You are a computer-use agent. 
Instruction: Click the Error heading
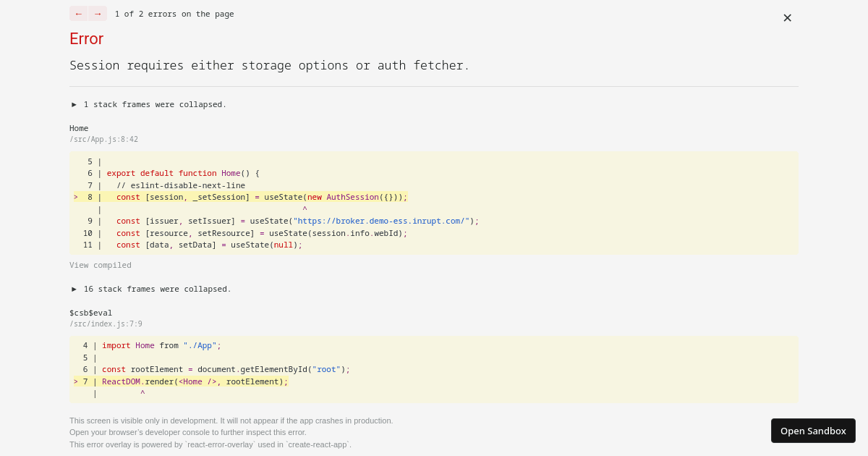click(x=86, y=38)
